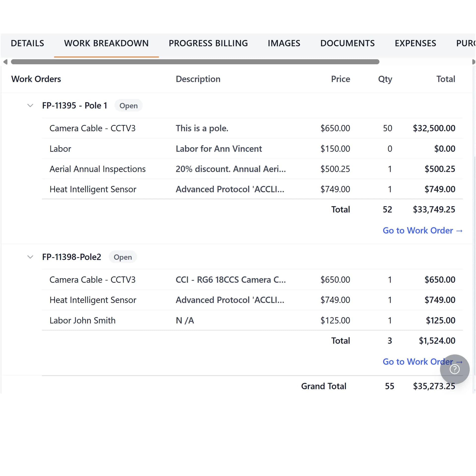Click the 'This is a pole.' description

click(202, 128)
